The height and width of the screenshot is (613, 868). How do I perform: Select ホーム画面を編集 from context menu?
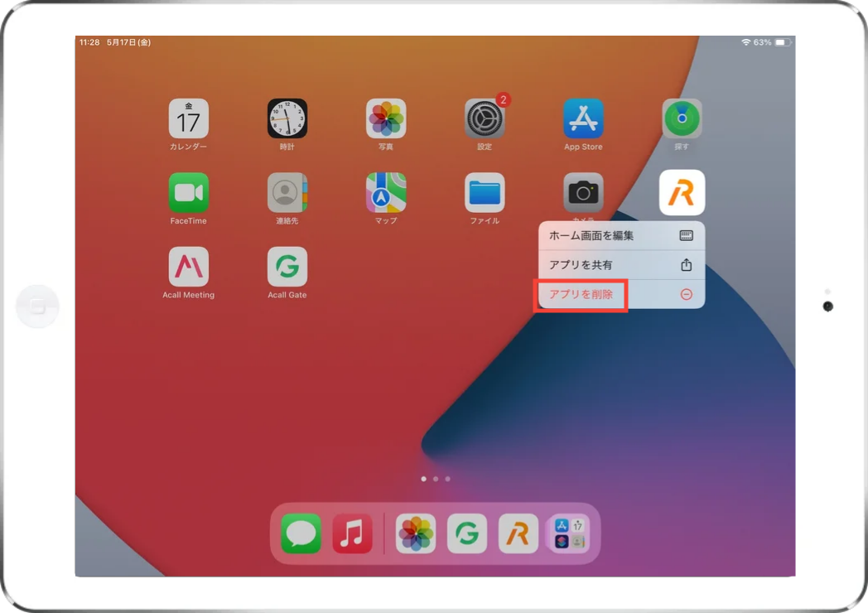pyautogui.click(x=622, y=236)
